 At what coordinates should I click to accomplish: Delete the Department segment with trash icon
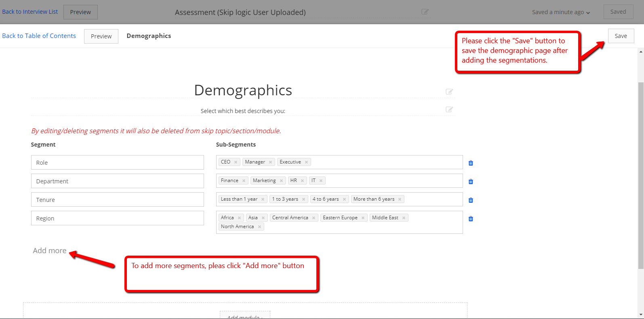(471, 182)
